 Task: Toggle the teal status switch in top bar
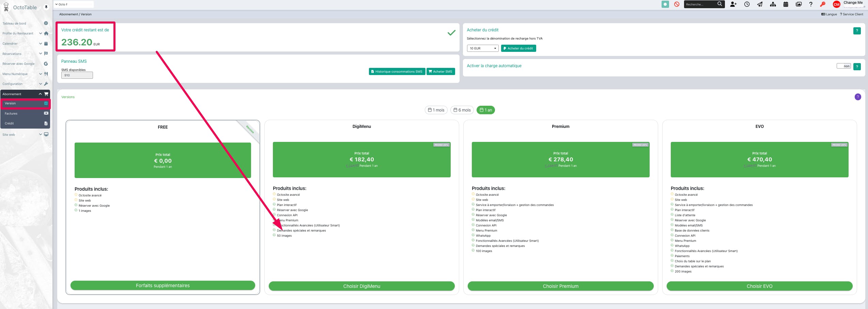click(x=665, y=4)
